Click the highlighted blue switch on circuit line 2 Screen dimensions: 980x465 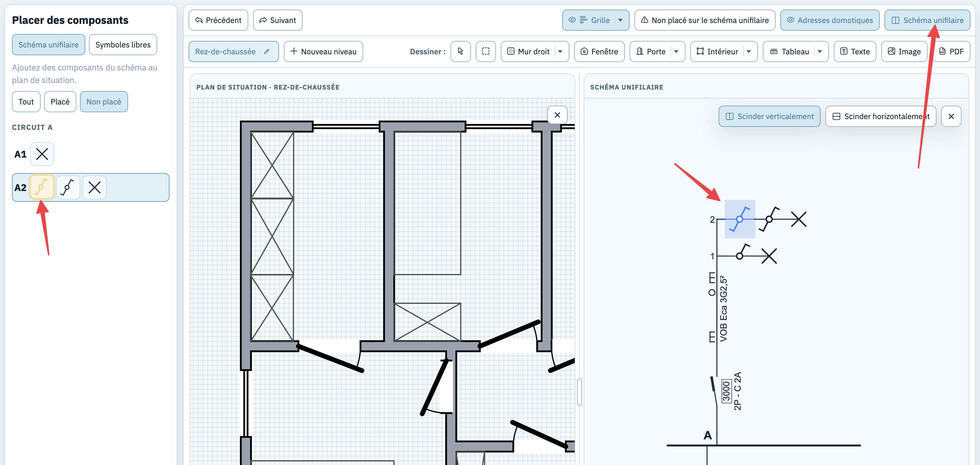click(739, 219)
